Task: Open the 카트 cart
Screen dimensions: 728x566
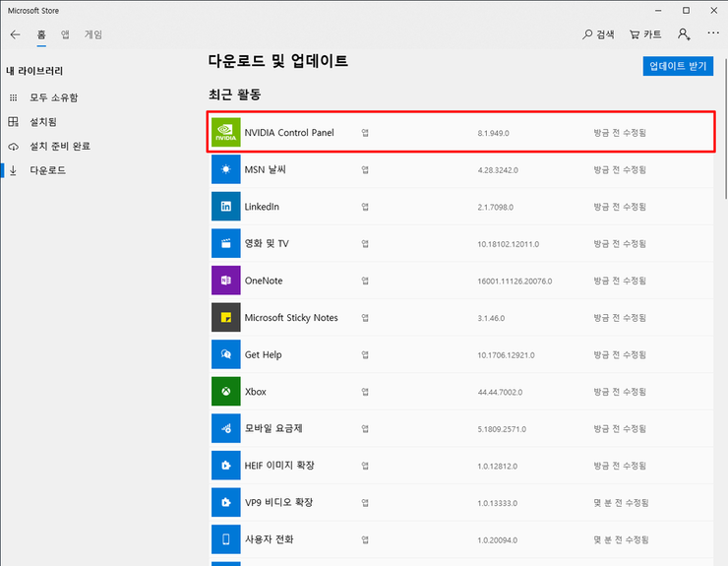Action: [x=645, y=33]
